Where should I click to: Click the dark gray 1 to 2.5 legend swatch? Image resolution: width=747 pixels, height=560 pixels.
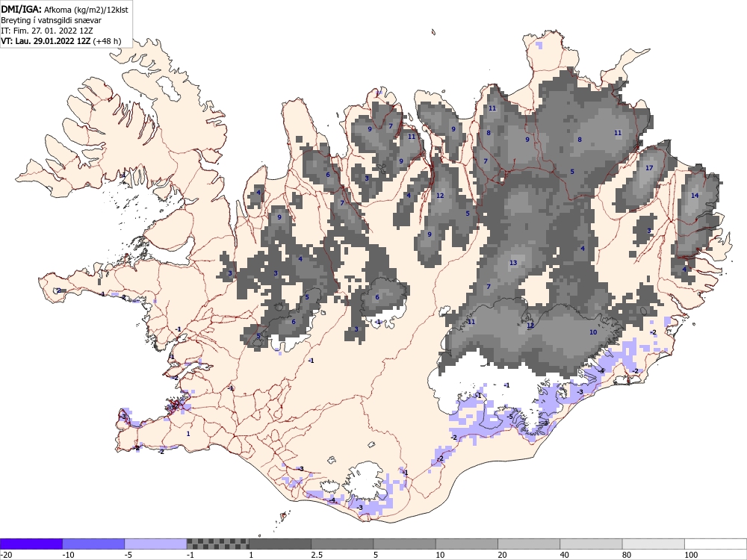point(280,544)
